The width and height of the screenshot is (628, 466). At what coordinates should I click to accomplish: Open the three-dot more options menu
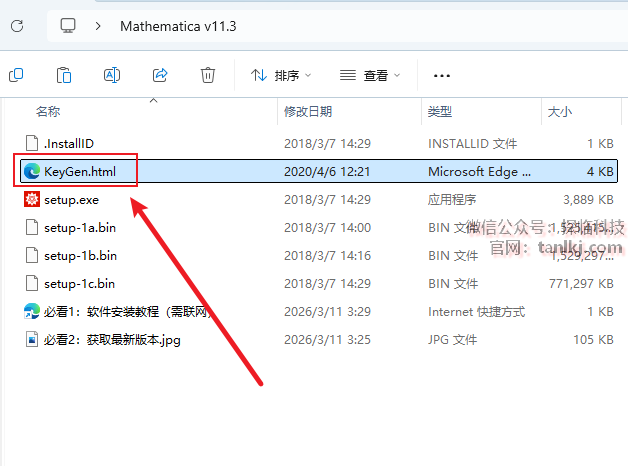click(442, 75)
